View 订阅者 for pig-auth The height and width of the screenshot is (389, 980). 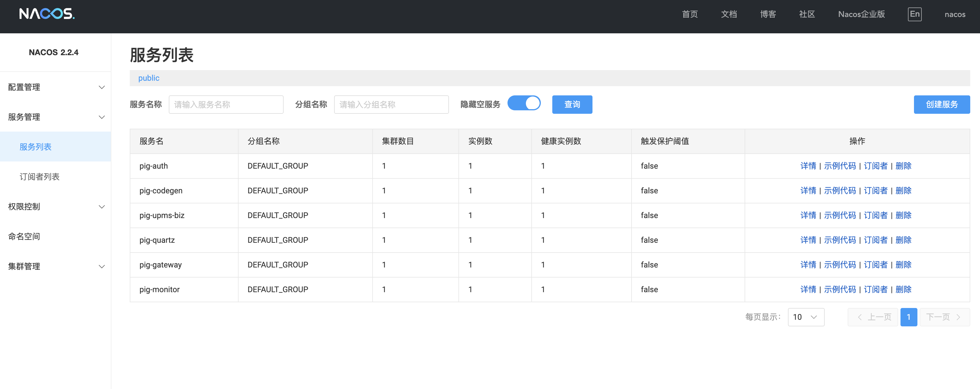(876, 166)
